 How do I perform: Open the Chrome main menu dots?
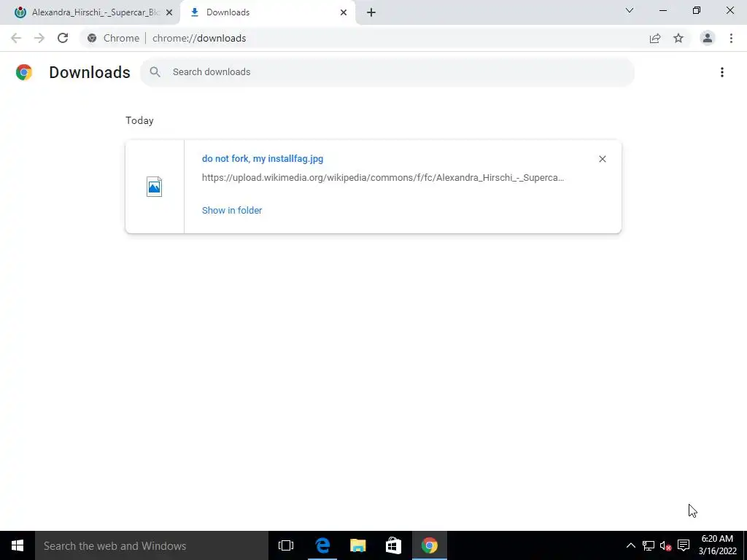pyautogui.click(x=731, y=38)
